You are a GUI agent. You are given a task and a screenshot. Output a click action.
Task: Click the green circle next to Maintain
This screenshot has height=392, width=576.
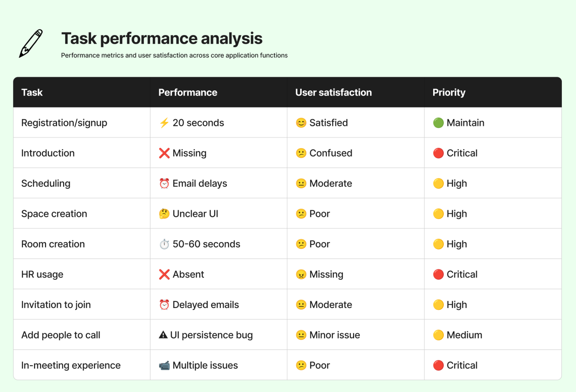pos(438,123)
